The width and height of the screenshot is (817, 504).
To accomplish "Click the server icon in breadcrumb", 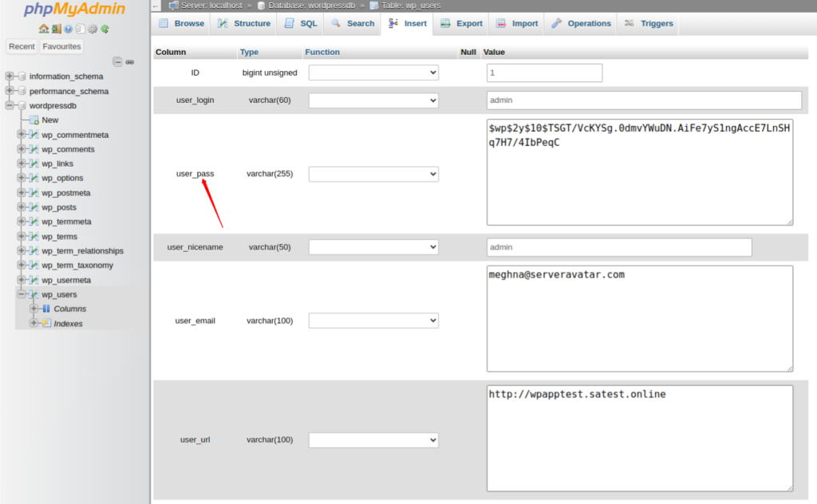I will click(174, 6).
